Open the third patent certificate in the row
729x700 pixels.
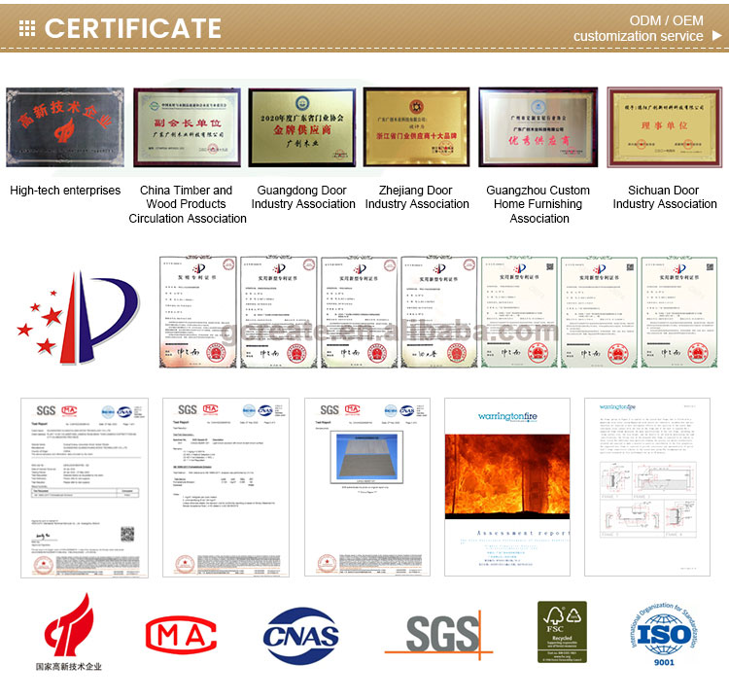(x=360, y=312)
